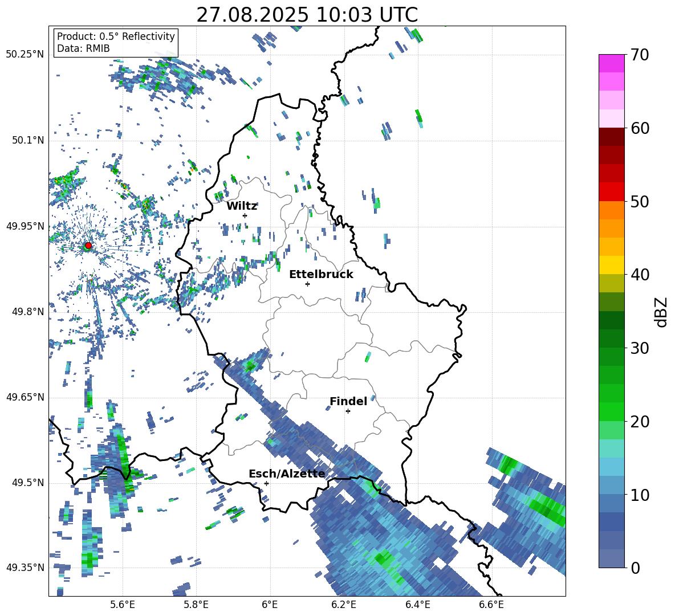The image size is (675, 616).
Task: Click the 60 value on the colorbar
Action: [640, 128]
